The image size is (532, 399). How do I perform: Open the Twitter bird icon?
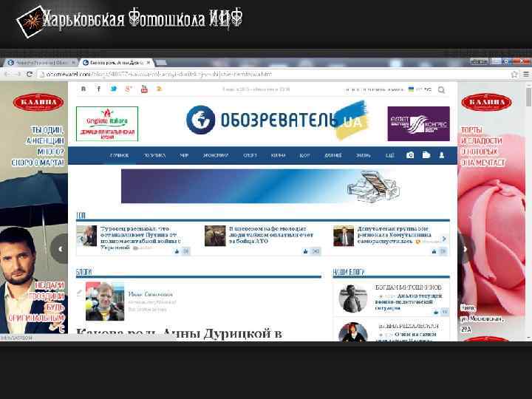tap(114, 89)
